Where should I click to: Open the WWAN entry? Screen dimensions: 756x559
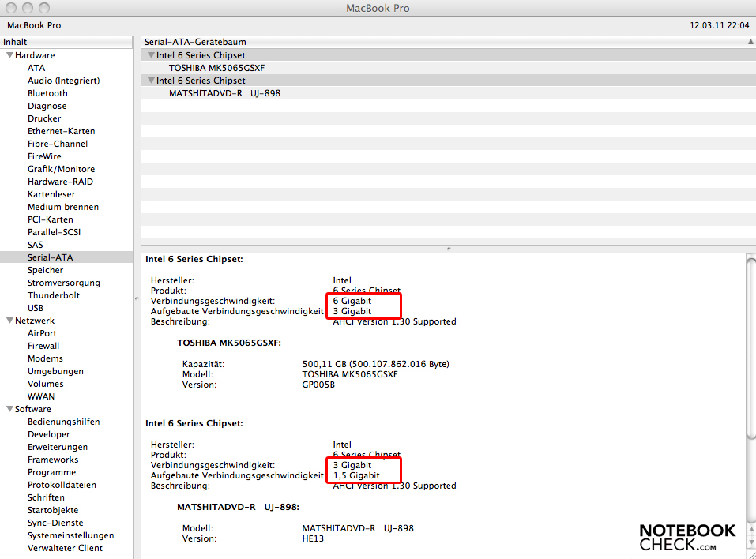[41, 396]
